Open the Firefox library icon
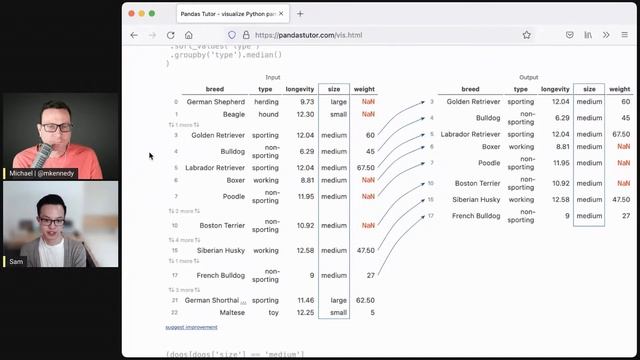Screen dimensions: 640x360 click(588, 35)
